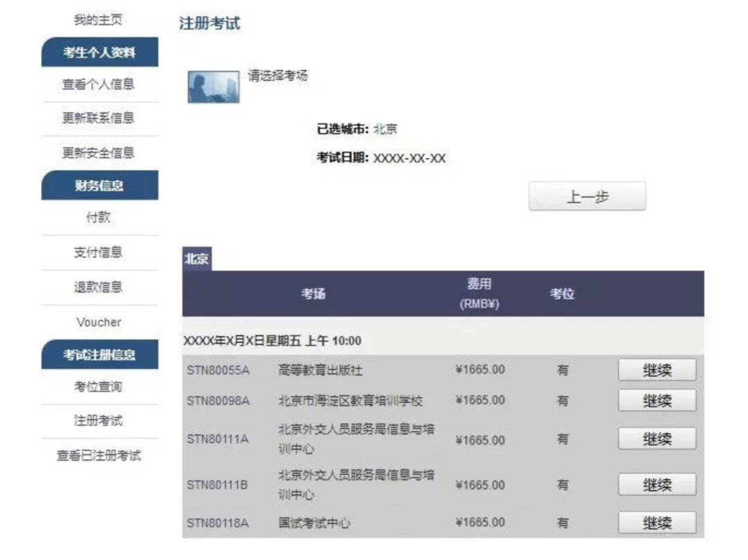The height and width of the screenshot is (560, 748).
Task: Select 更新联系信息 menu item
Action: (x=98, y=118)
